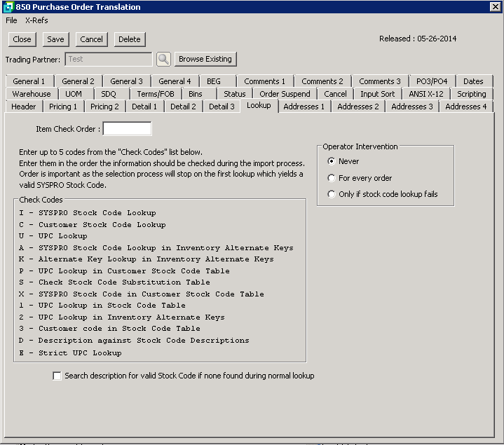Close the Purchase Order Translation window

(x=495, y=7)
